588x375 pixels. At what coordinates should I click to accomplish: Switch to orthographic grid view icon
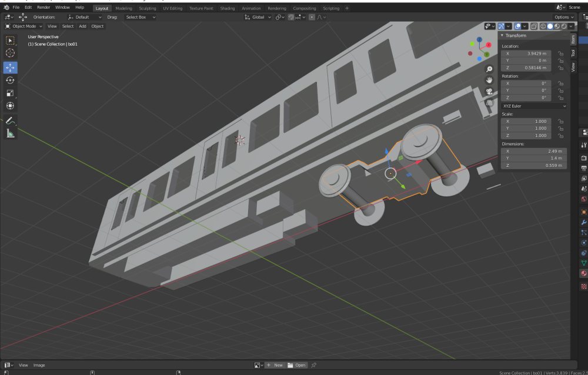[x=489, y=102]
